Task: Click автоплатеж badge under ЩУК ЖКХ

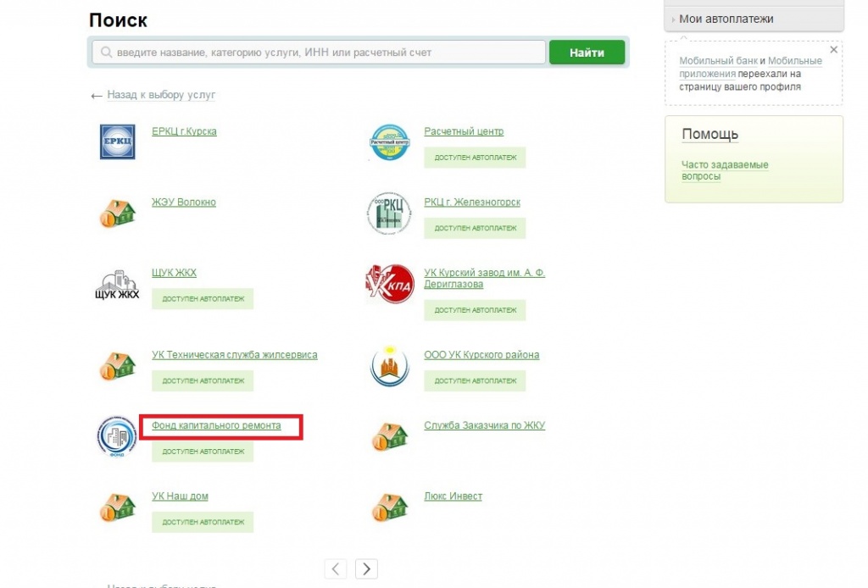Action: [203, 299]
